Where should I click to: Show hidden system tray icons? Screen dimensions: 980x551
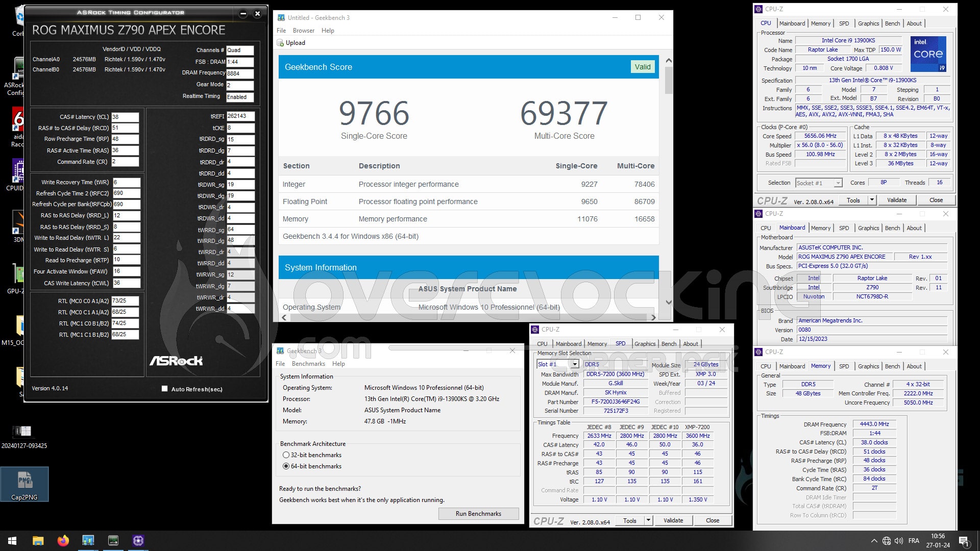(x=874, y=541)
